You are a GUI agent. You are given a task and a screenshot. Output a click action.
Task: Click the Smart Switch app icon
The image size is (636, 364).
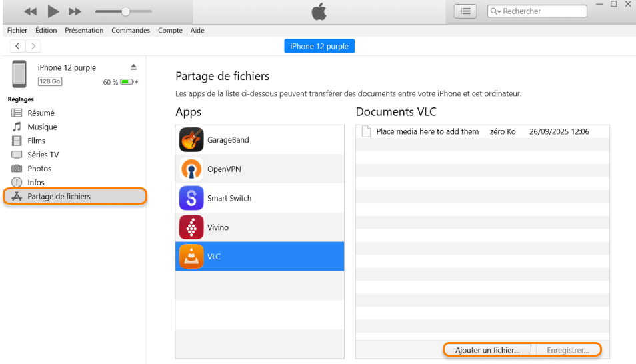click(x=191, y=198)
